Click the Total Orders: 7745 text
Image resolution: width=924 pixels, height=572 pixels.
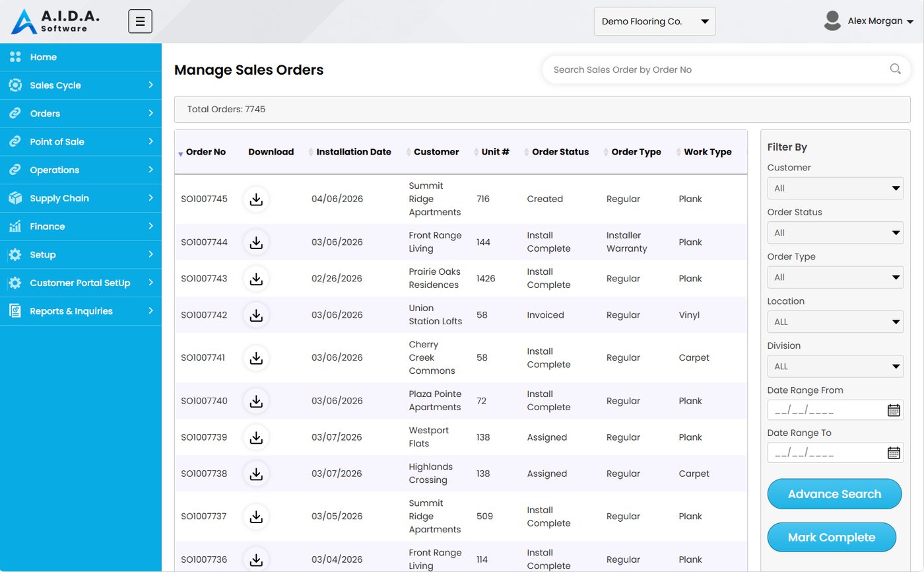226,109
